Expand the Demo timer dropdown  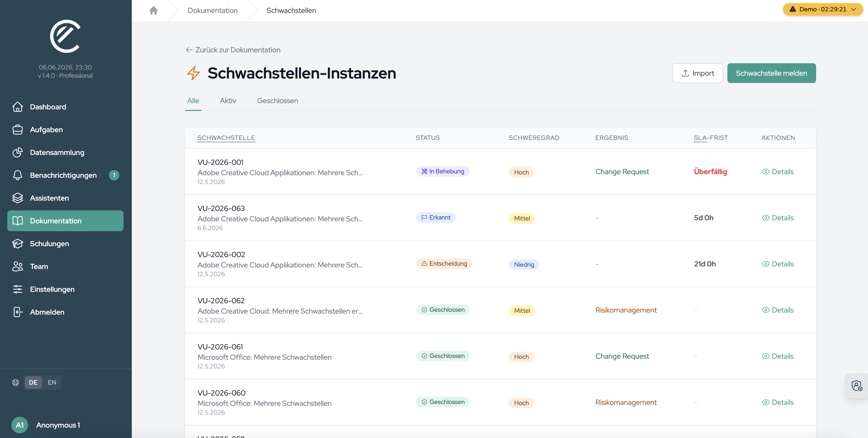(x=823, y=9)
